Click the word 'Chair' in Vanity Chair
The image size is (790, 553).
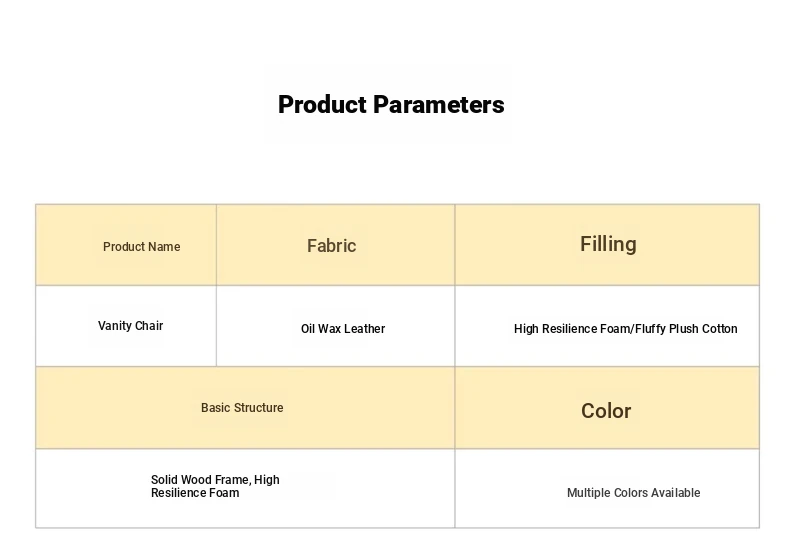coord(148,326)
